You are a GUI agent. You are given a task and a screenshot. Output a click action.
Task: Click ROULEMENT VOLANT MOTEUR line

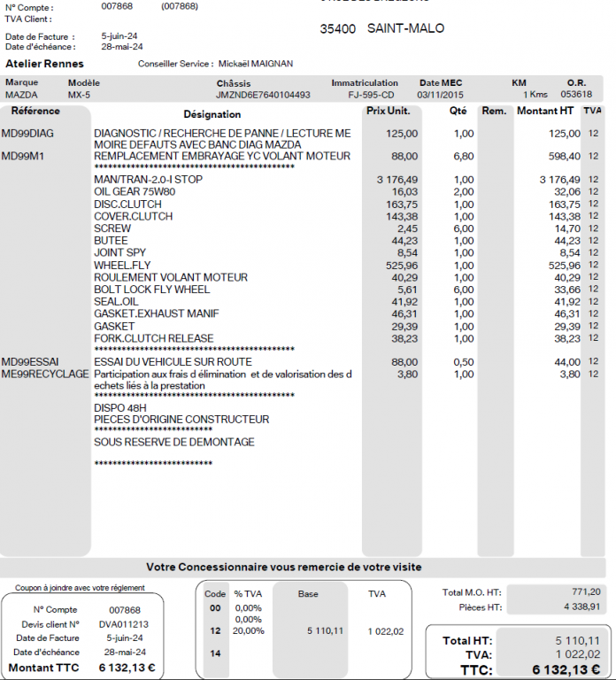[171, 277]
